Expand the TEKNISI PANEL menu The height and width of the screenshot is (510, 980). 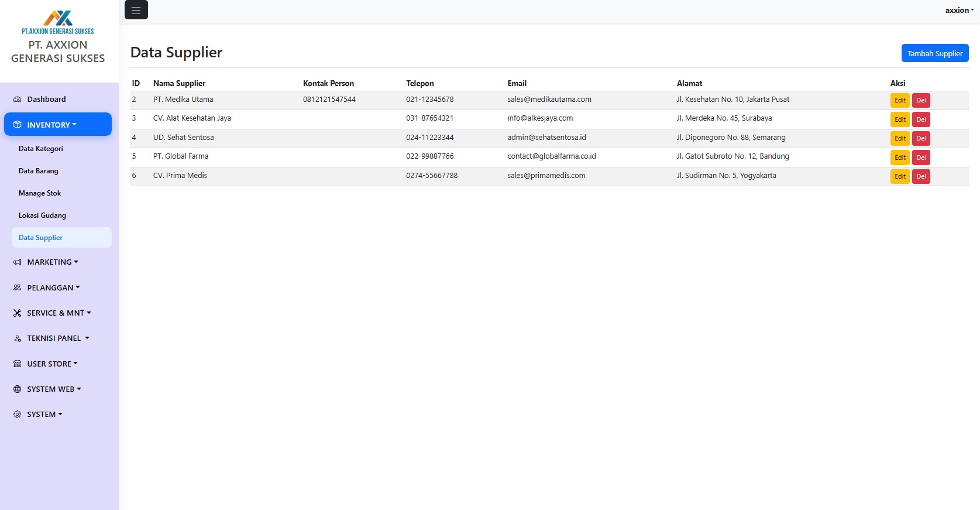pos(58,338)
